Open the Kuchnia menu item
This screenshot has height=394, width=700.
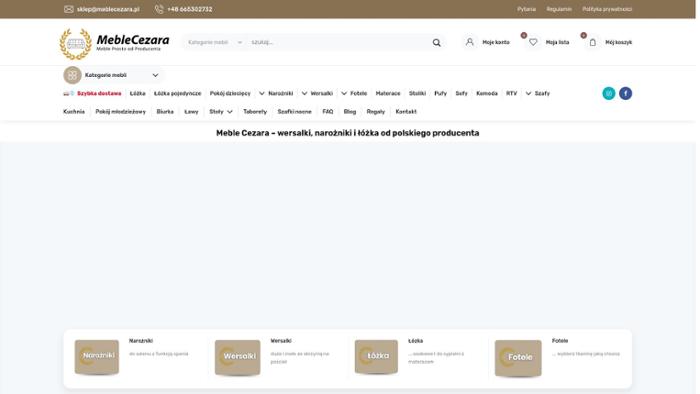(74, 112)
